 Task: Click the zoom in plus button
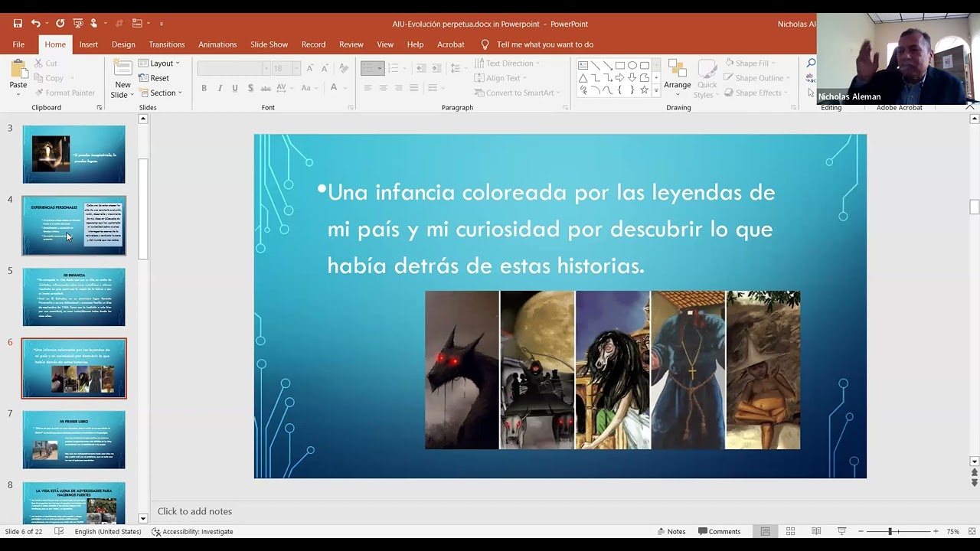click(935, 531)
